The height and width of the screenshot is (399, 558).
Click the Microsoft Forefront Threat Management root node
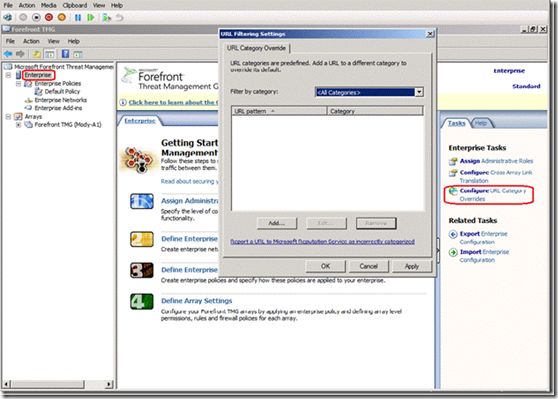click(x=64, y=67)
